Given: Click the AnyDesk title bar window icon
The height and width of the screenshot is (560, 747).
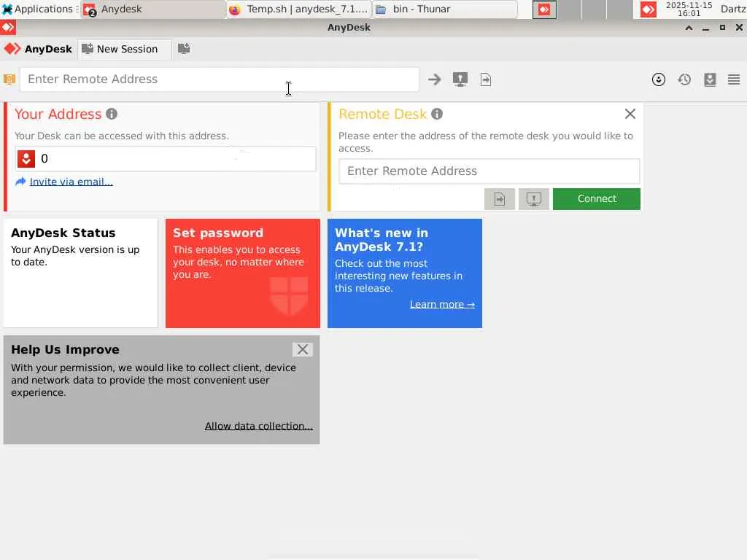Looking at the screenshot, I should coord(8,28).
